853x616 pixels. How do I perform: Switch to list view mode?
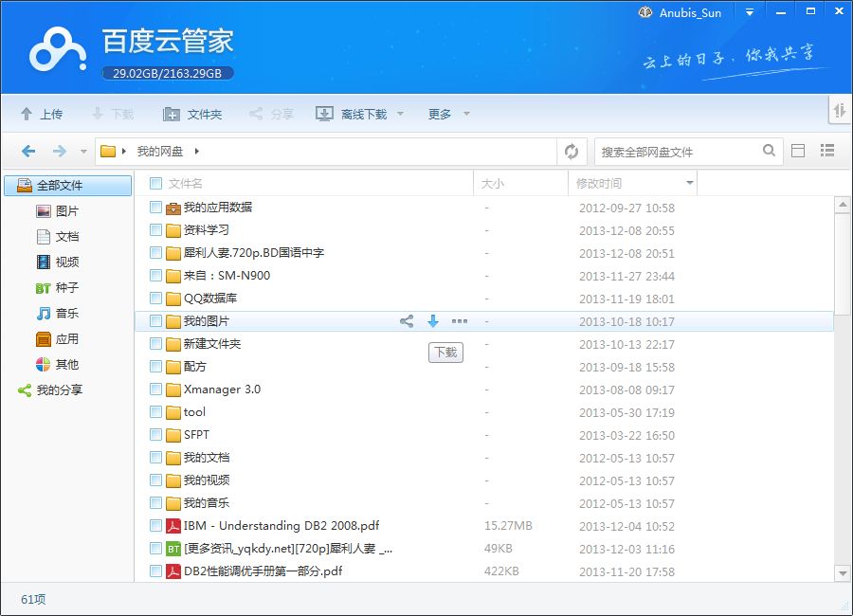click(826, 151)
